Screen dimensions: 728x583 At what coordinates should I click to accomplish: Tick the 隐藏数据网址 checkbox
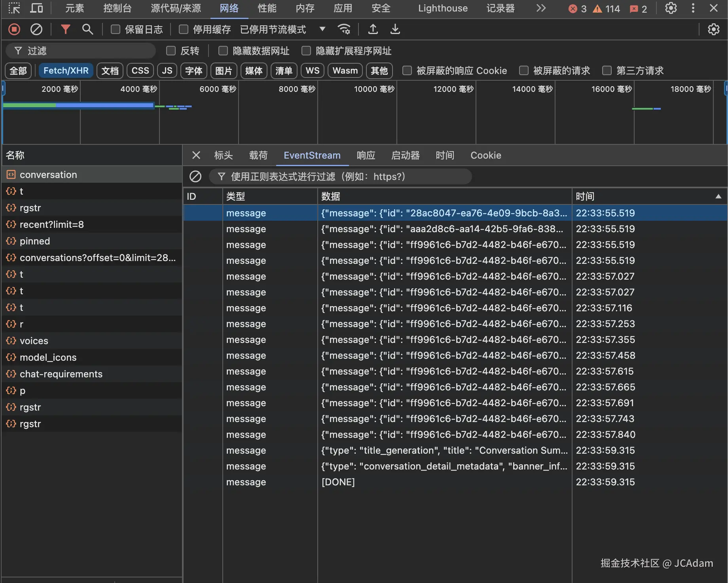click(223, 51)
